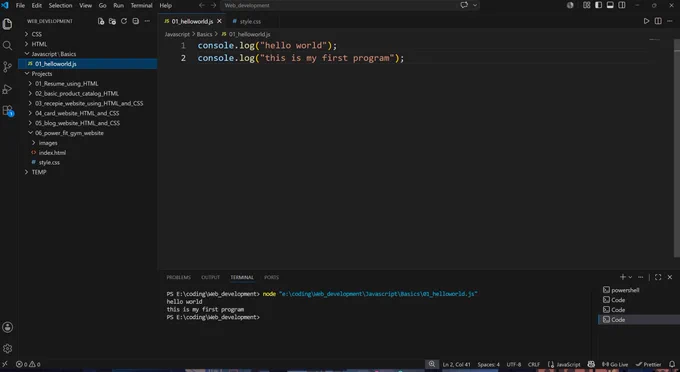This screenshot has width=680, height=372.
Task: Open notifications bell in status bar
Action: pyautogui.click(x=672, y=364)
